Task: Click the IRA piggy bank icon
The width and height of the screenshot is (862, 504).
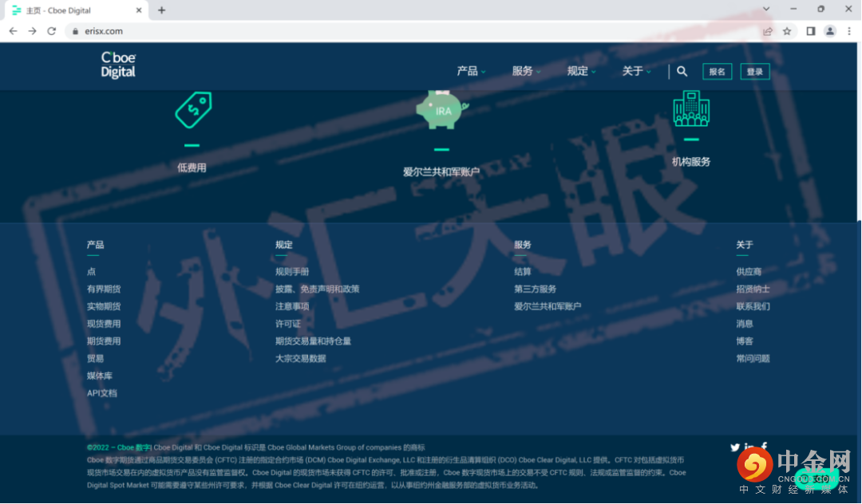Action: click(441, 109)
